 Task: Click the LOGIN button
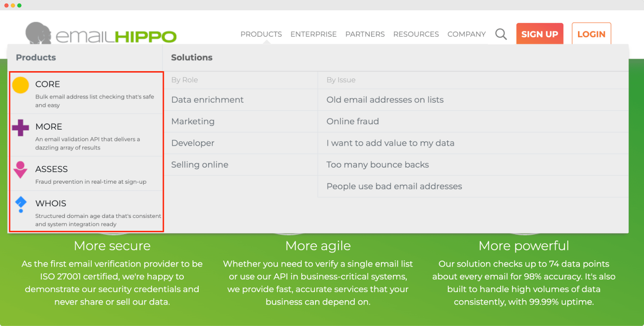(591, 34)
